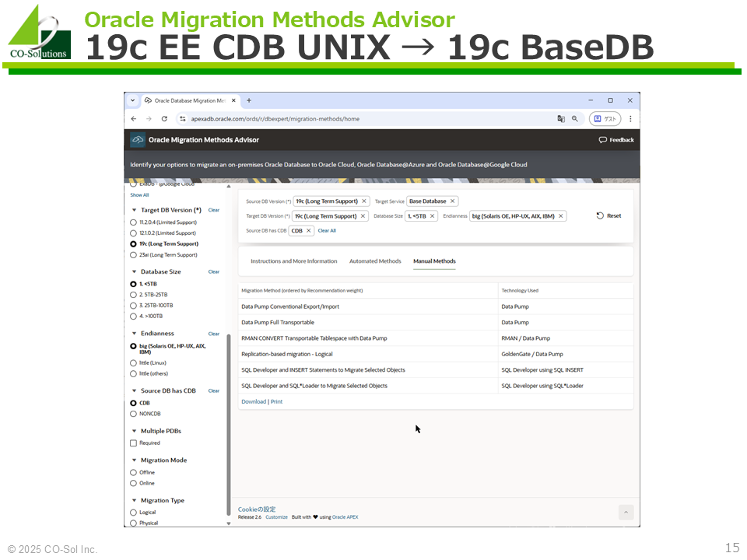Click the browser forward arrow
The height and width of the screenshot is (560, 747).
pyautogui.click(x=149, y=119)
